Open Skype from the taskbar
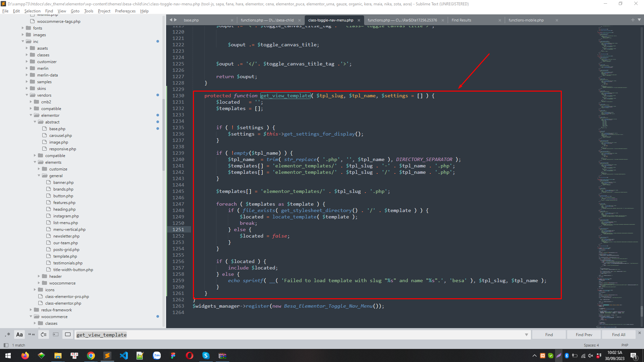 (206, 356)
